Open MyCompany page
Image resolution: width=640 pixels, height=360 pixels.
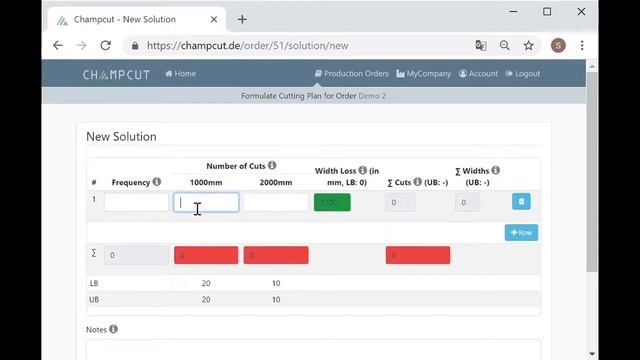pyautogui.click(x=424, y=74)
